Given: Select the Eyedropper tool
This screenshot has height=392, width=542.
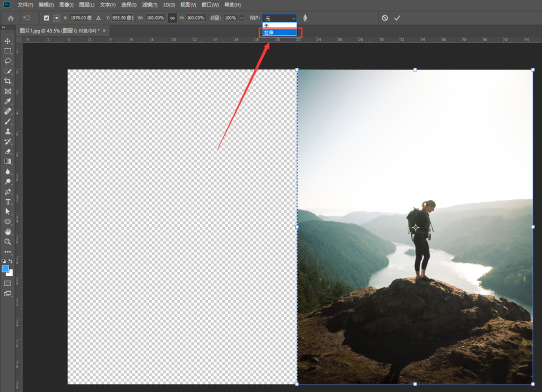Looking at the screenshot, I should 8,101.
